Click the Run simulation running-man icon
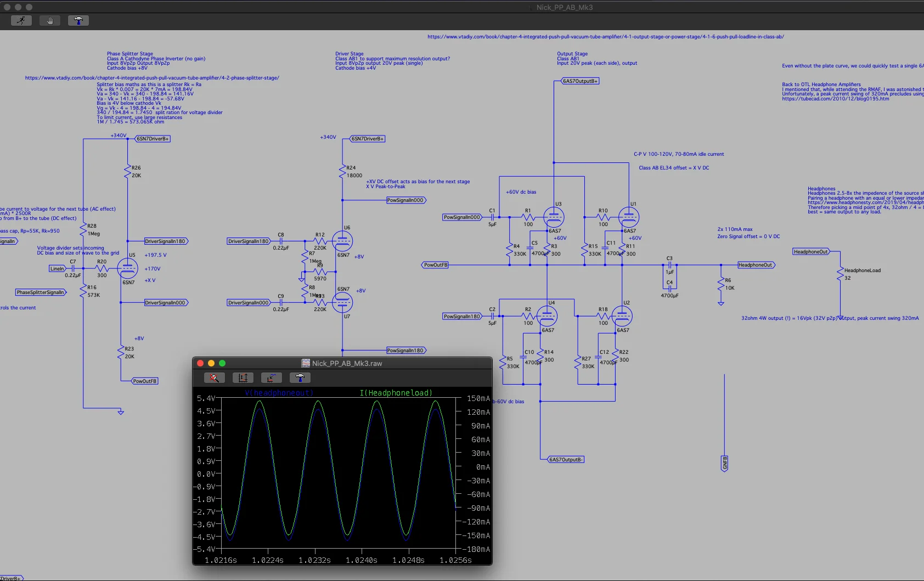Screen dimensions: 924x581 tap(21, 20)
